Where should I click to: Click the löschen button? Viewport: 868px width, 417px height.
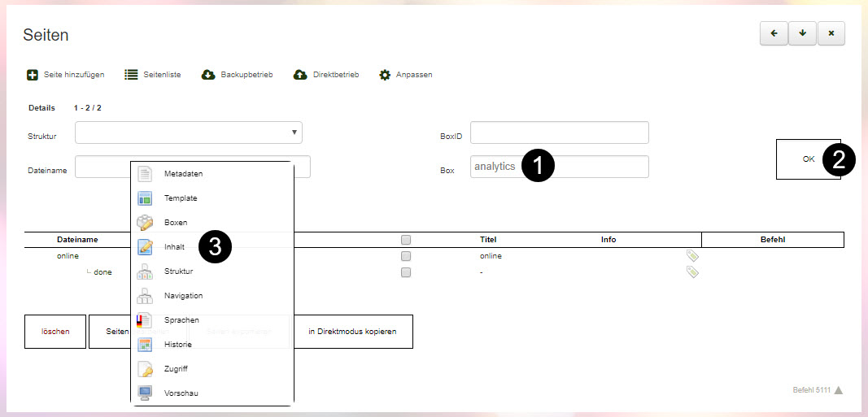[55, 332]
